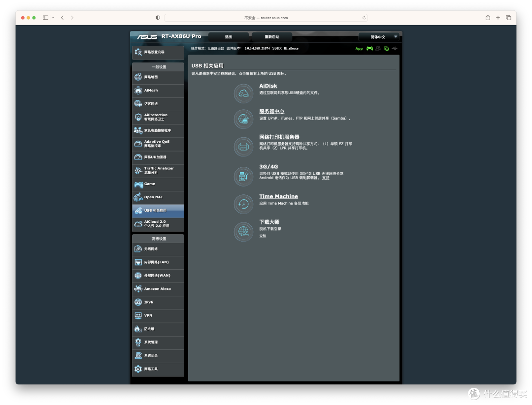Open AiCloud 2.0 个人云应用

[158, 224]
